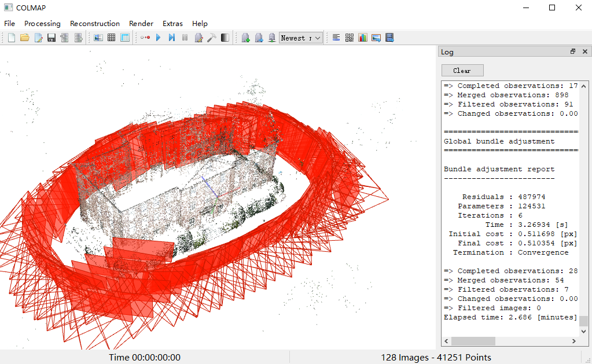Open the Extras menu
The width and height of the screenshot is (592, 364).
point(172,24)
